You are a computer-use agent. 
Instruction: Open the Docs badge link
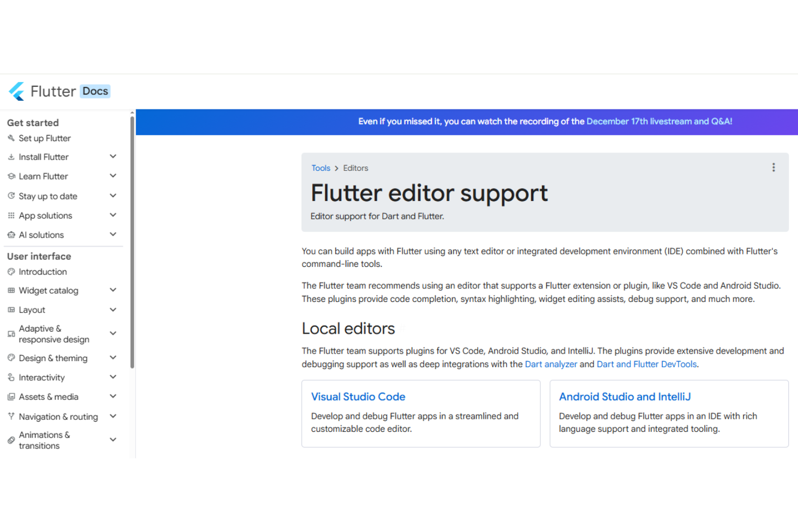pyautogui.click(x=95, y=91)
